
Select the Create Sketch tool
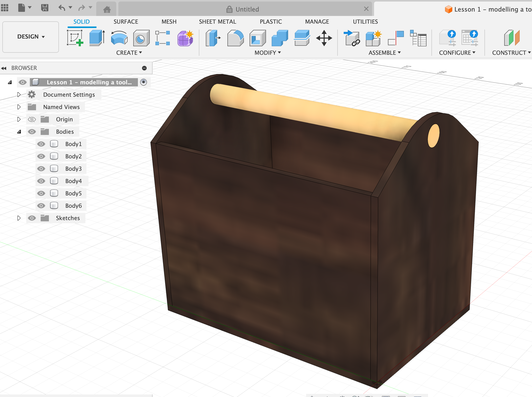[75, 38]
